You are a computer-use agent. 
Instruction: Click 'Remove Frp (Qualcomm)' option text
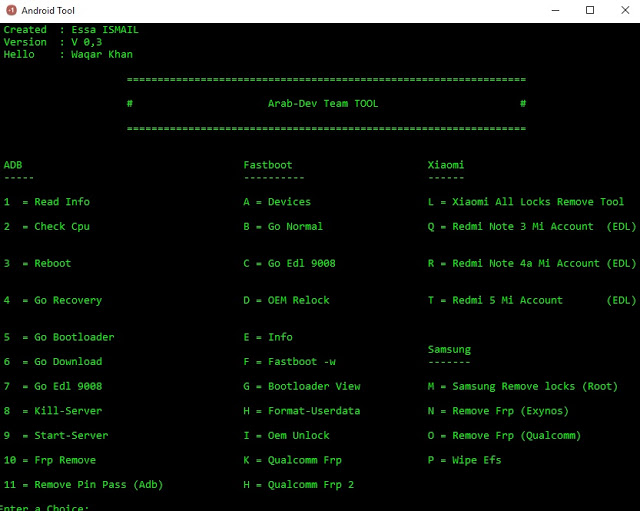click(516, 435)
